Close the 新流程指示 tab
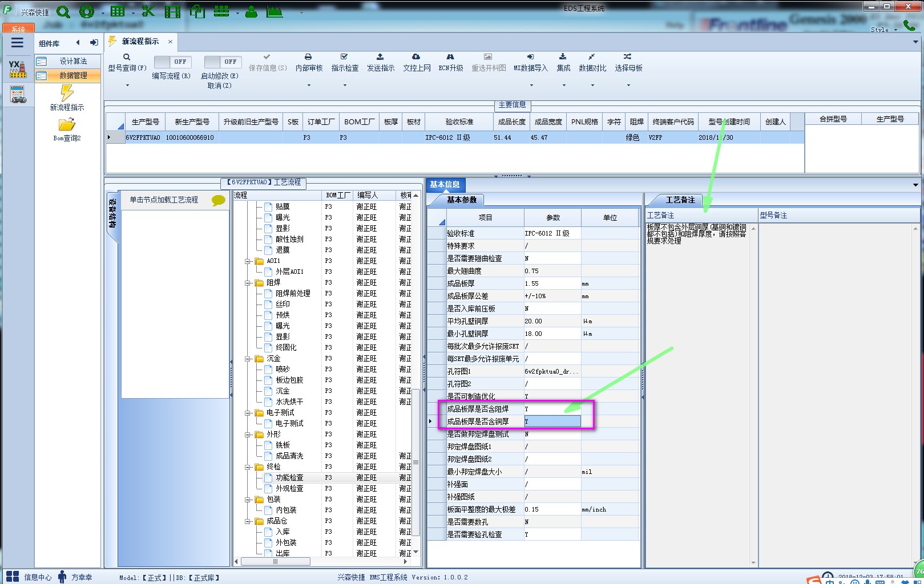 (170, 42)
